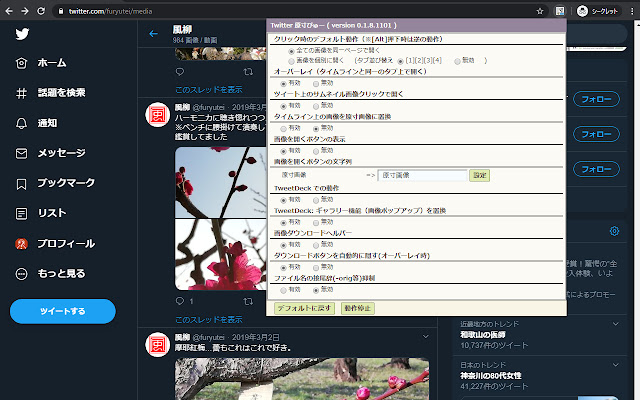Screen dimensions: 640x400
Task: Click the 設定 button next to the text field
Action: click(479, 176)
